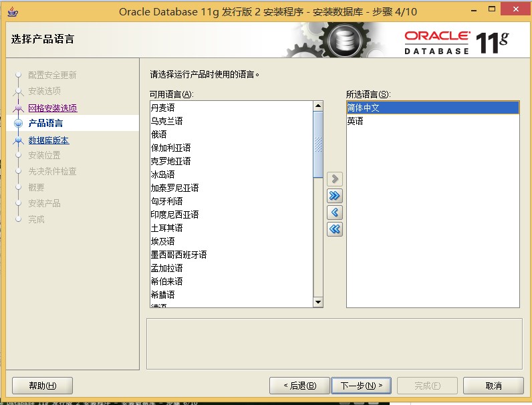Go to the 数据库版本 step link

coord(48,140)
